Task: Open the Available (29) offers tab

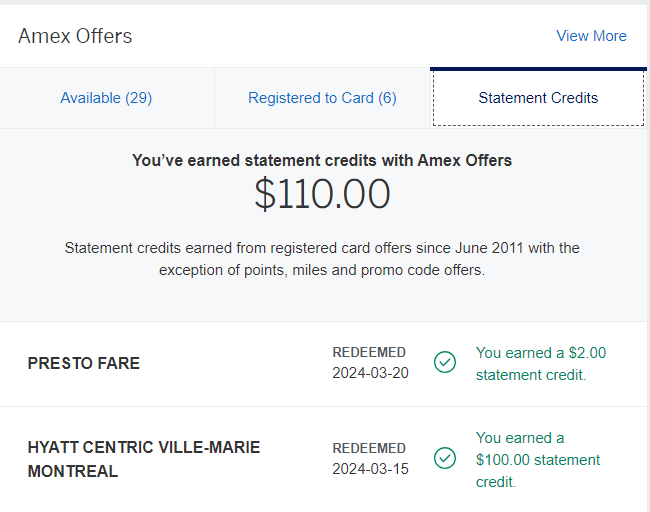Action: coord(106,98)
